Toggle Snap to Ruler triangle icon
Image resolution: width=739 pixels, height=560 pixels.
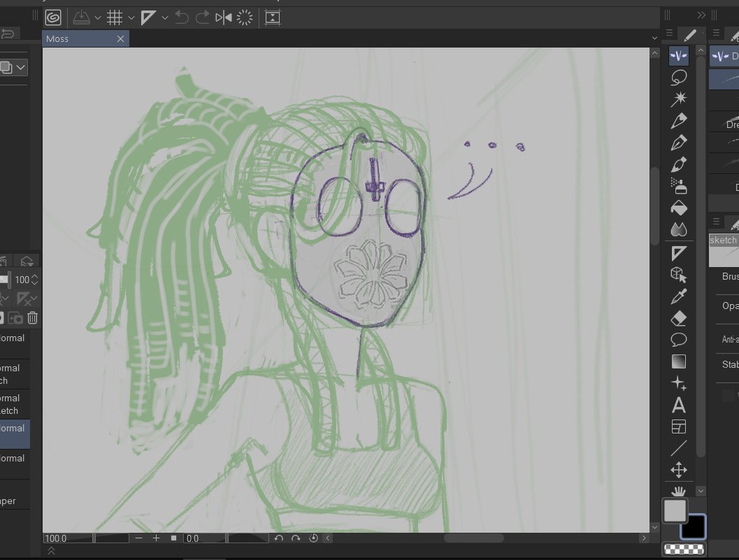pos(148,18)
